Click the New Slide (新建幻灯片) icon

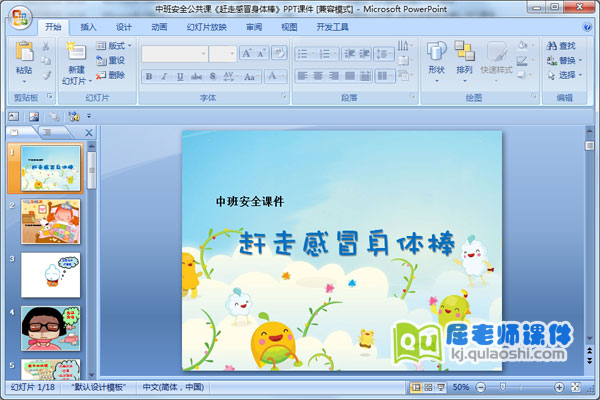click(x=76, y=51)
